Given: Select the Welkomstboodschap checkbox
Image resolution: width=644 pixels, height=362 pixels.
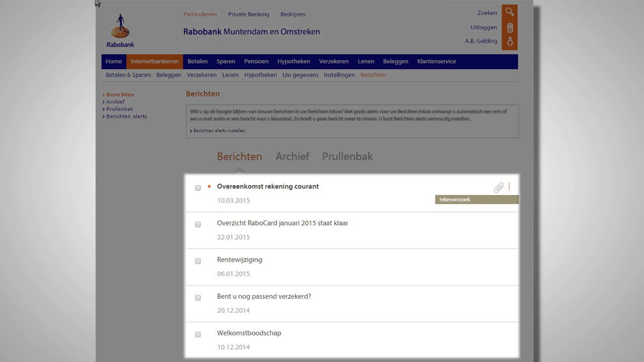Looking at the screenshot, I should [198, 334].
